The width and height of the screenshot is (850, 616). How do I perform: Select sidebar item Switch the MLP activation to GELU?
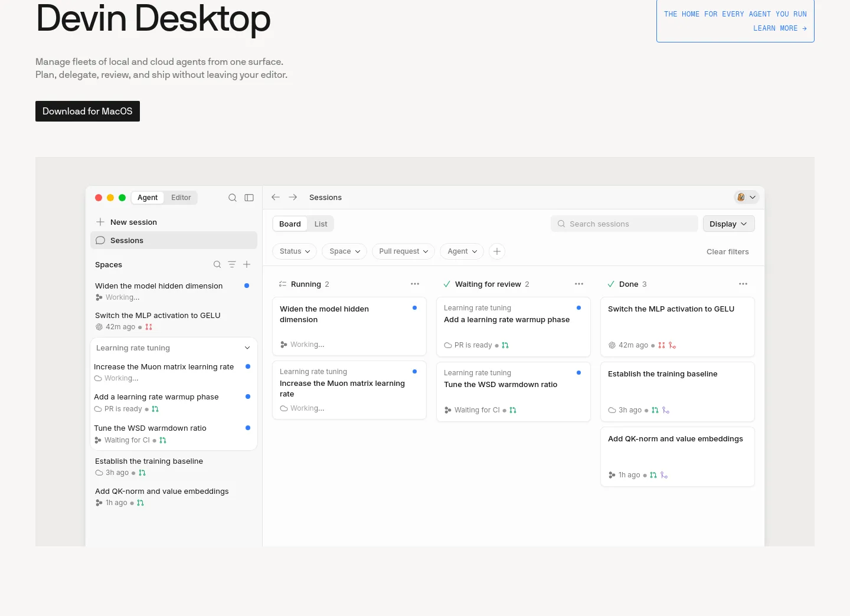click(174, 321)
